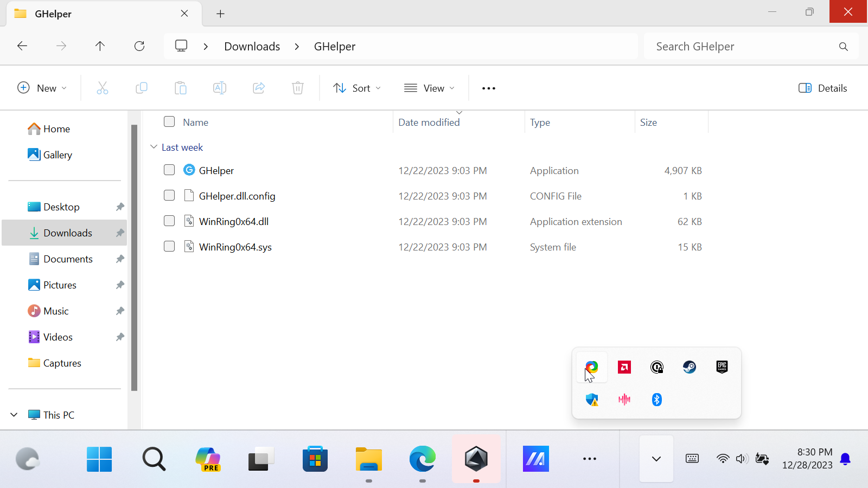Click the Copy icon in toolbar
This screenshot has width=868, height=488.
click(141, 88)
